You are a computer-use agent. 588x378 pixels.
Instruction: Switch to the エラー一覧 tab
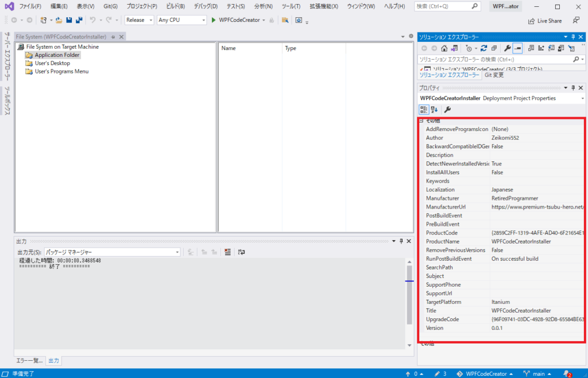pos(30,360)
